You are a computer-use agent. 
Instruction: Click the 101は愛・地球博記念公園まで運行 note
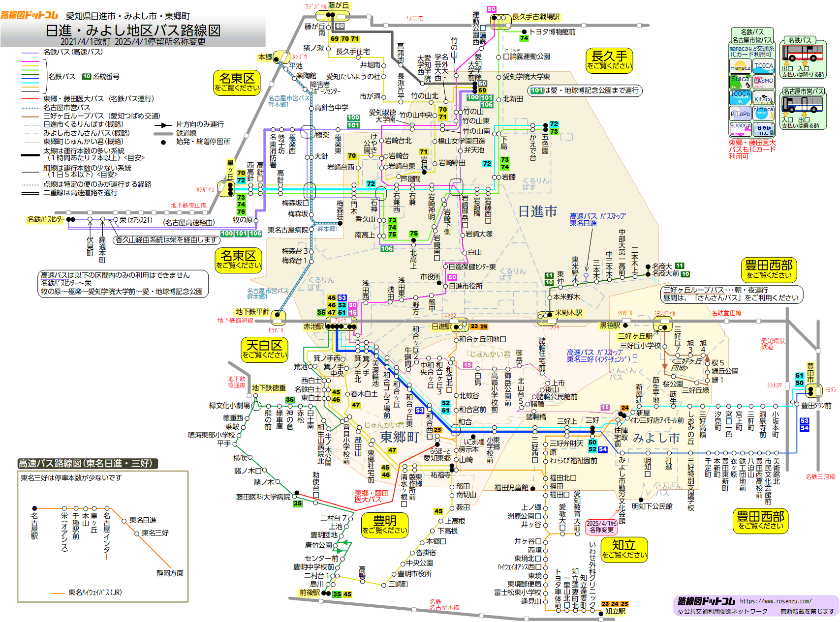pos(585,90)
